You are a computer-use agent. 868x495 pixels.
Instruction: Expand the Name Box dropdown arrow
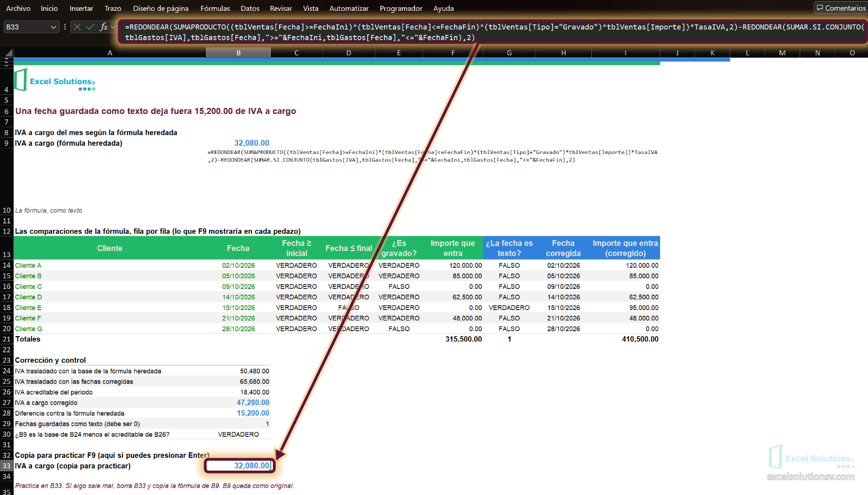53,27
